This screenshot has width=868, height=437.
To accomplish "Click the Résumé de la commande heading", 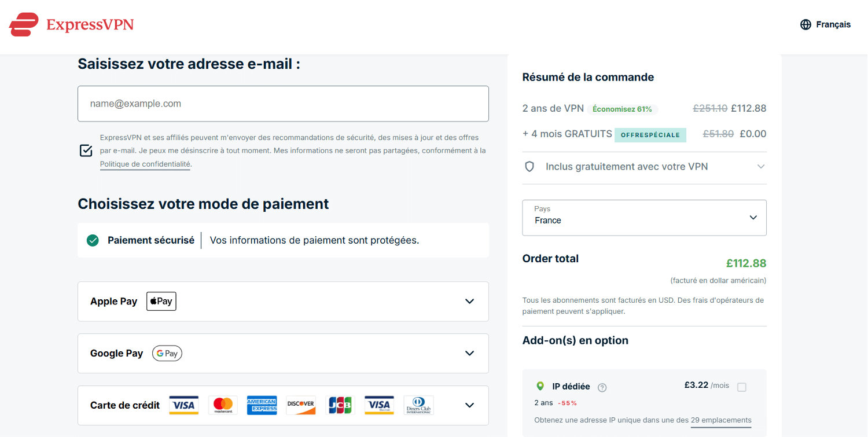I will point(588,77).
